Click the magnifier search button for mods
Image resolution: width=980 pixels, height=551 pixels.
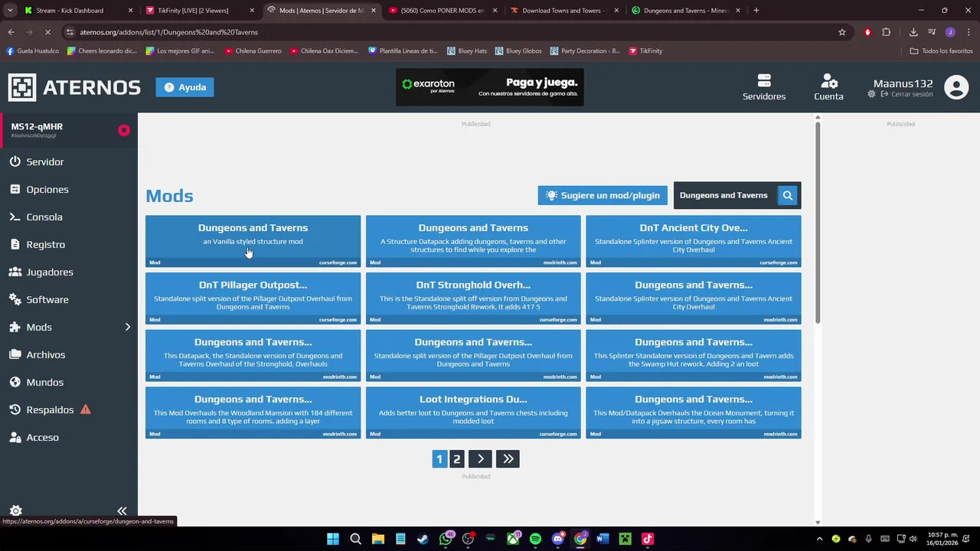pyautogui.click(x=787, y=195)
